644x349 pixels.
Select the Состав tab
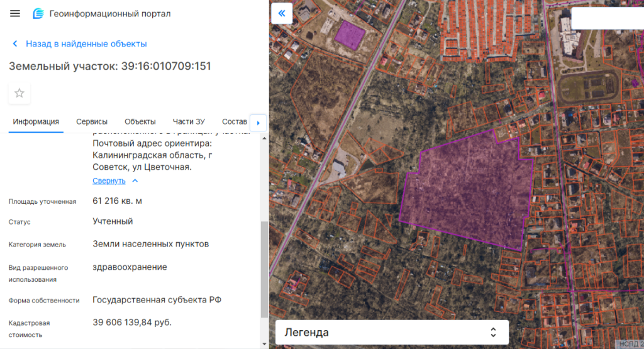click(235, 122)
